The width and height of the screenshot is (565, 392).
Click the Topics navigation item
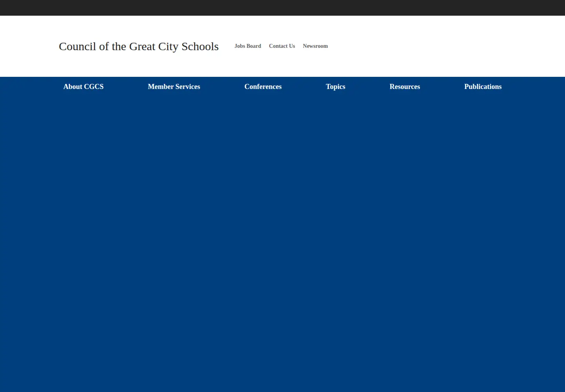pos(335,87)
